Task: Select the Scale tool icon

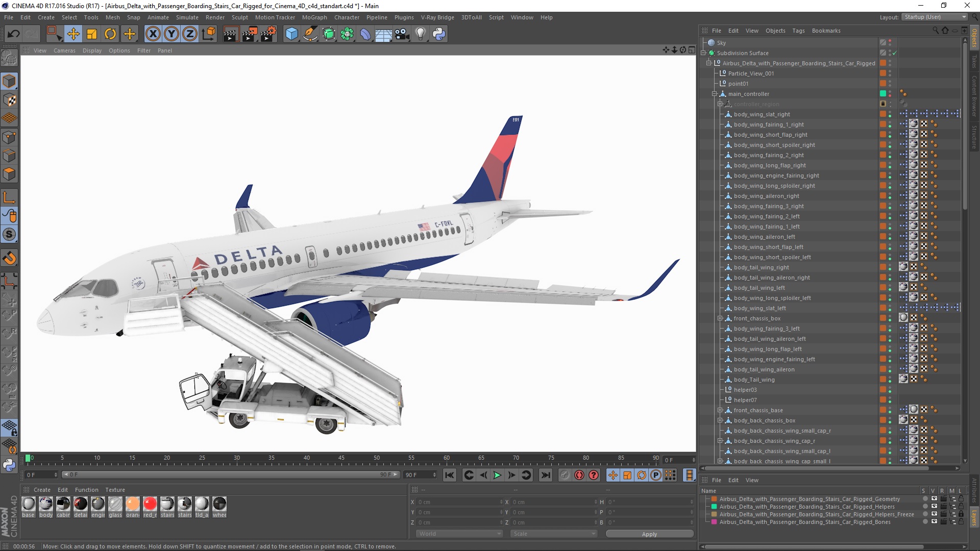Action: click(x=92, y=34)
